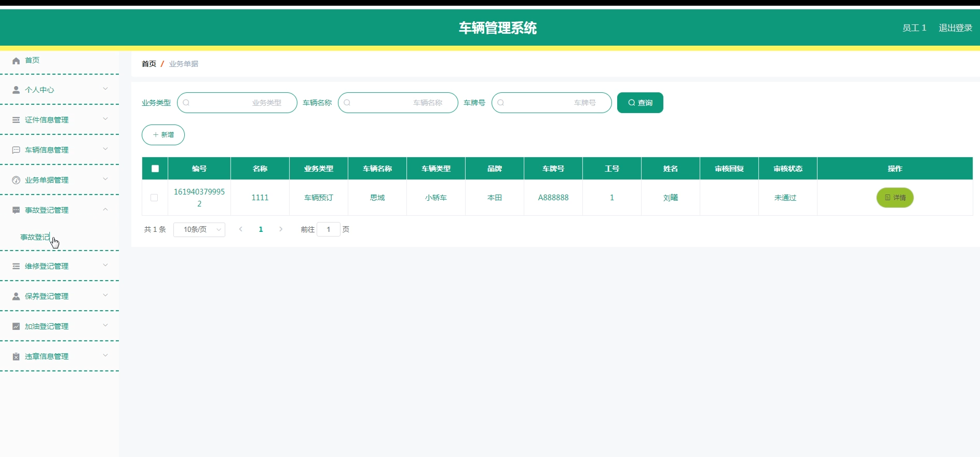Expand 个人中心 menu chevron

point(105,89)
